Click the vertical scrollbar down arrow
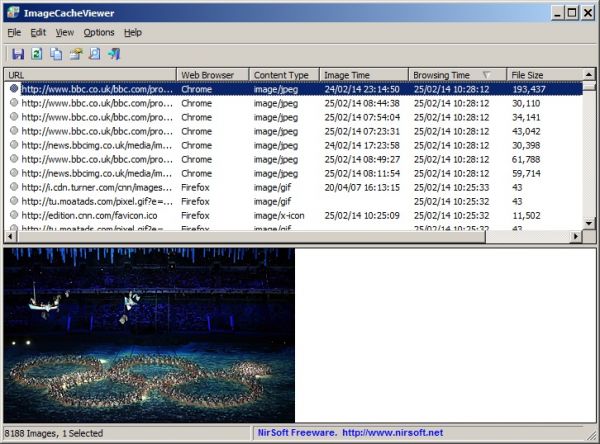The image size is (600, 444). pos(590,224)
